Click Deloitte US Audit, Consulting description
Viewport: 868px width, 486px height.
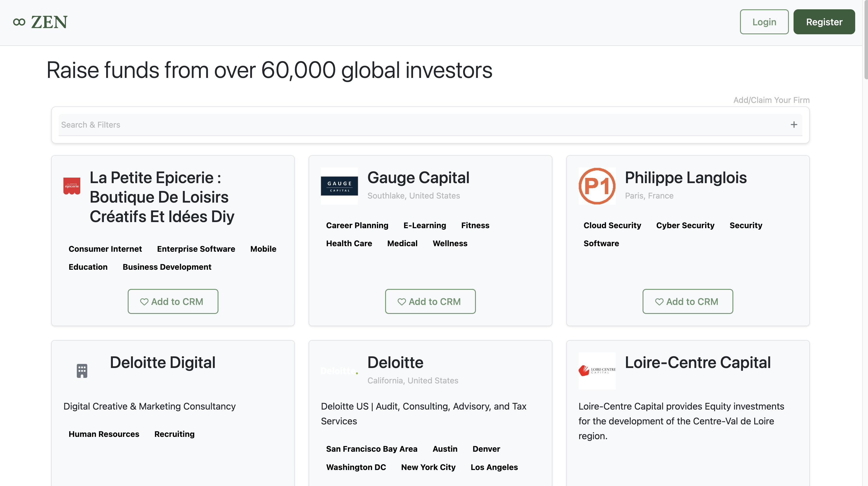pos(424,414)
